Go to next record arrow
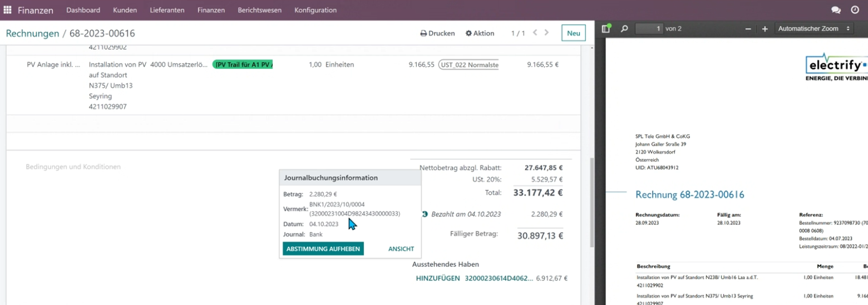868x305 pixels. click(x=547, y=33)
